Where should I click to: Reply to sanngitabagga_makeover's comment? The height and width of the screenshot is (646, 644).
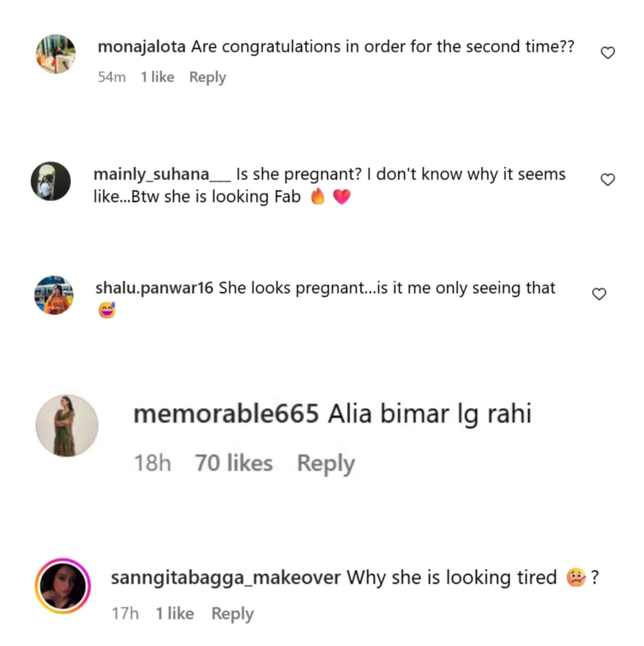(233, 613)
